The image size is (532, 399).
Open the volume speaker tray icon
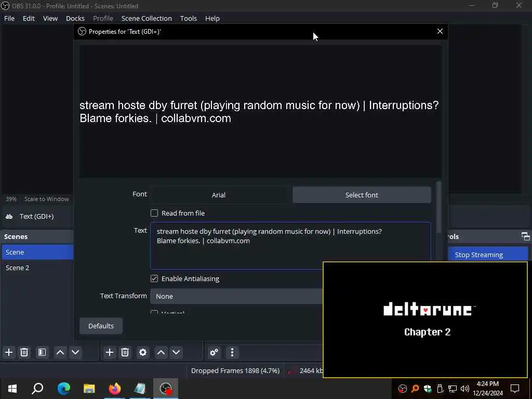[465, 389]
